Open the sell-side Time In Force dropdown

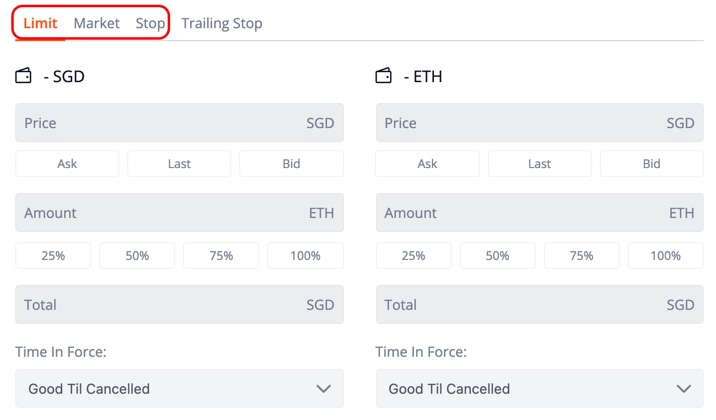point(540,388)
